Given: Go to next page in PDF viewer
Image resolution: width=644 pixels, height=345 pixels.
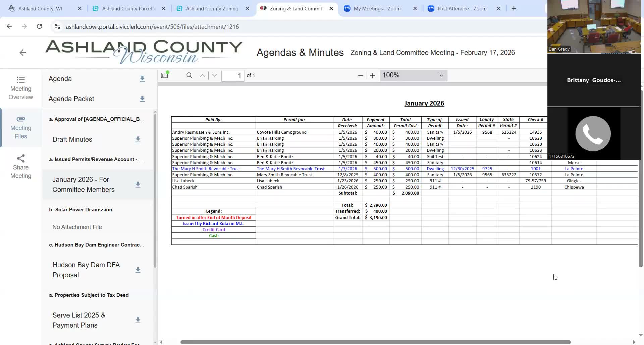Looking at the screenshot, I should pyautogui.click(x=215, y=75).
